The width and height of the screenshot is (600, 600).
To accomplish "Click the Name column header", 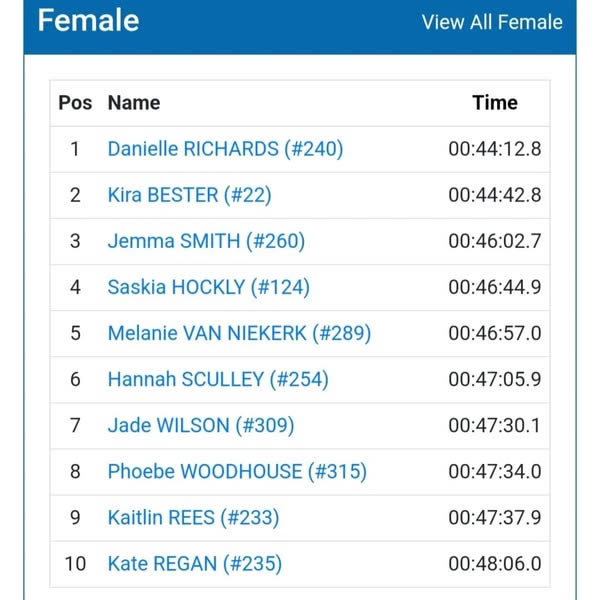I will [x=134, y=103].
